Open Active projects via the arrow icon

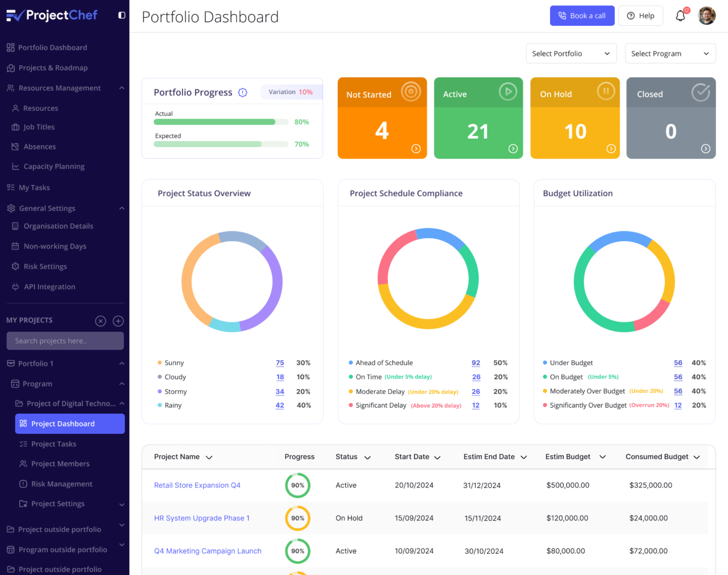pos(513,149)
